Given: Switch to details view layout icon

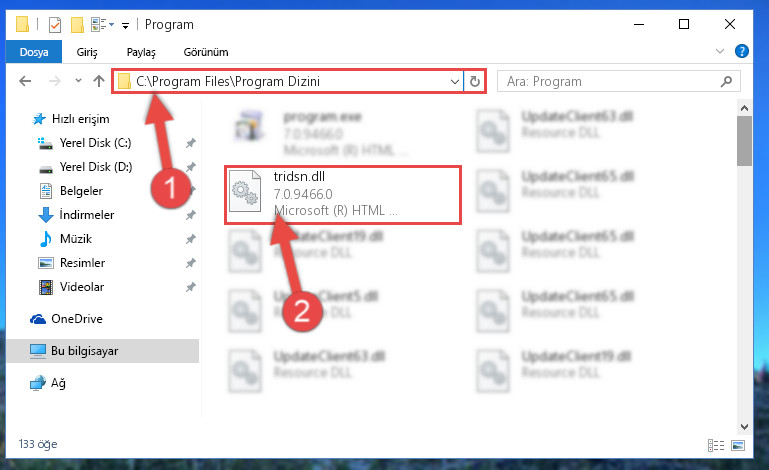Looking at the screenshot, I should click(x=716, y=445).
